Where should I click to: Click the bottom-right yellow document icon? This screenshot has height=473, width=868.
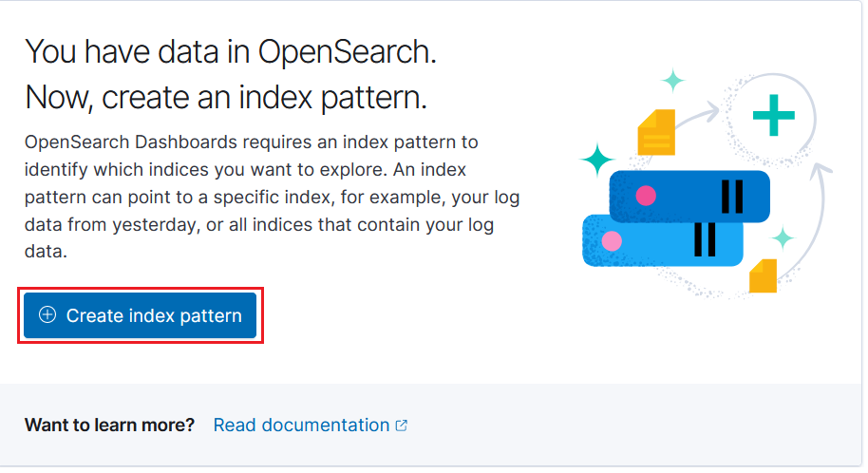click(x=763, y=275)
